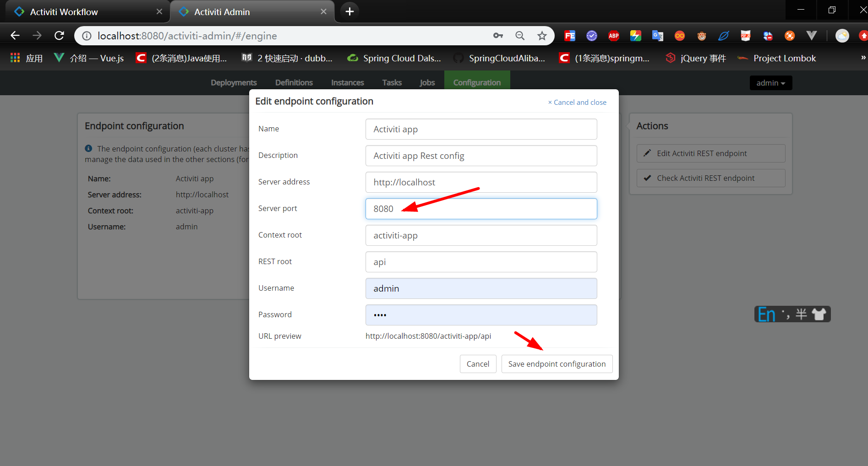
Task: Reload the page with refresh icon
Action: (59, 36)
